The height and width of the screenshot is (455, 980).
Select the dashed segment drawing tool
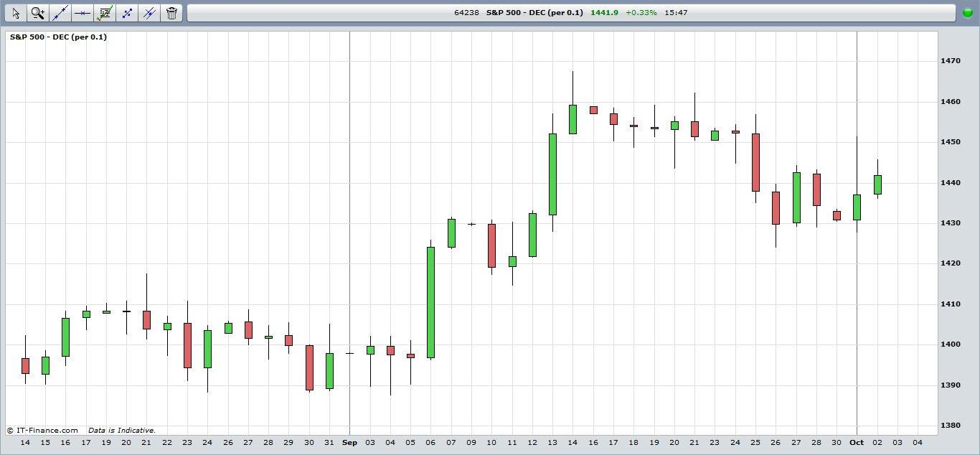[127, 13]
